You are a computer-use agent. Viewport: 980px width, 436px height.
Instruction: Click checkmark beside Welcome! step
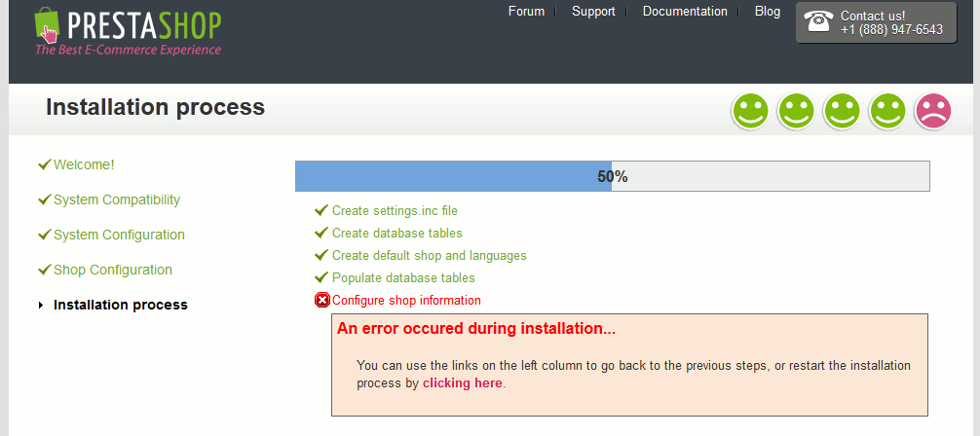45,164
